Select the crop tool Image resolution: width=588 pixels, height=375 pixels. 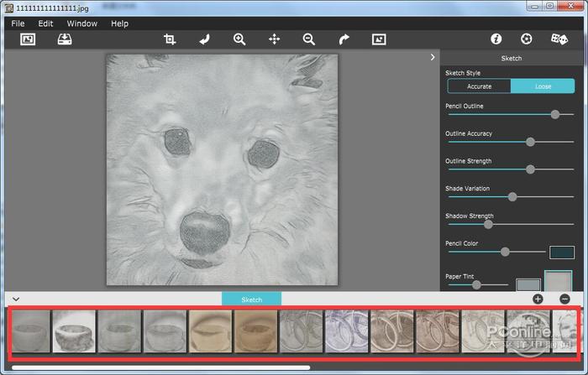[170, 39]
